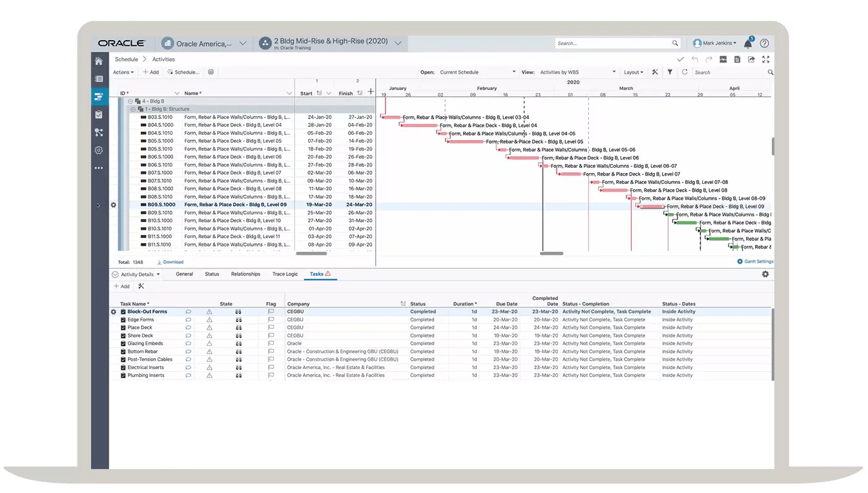
Task: Click Add button in Tasks panel
Action: pos(121,286)
